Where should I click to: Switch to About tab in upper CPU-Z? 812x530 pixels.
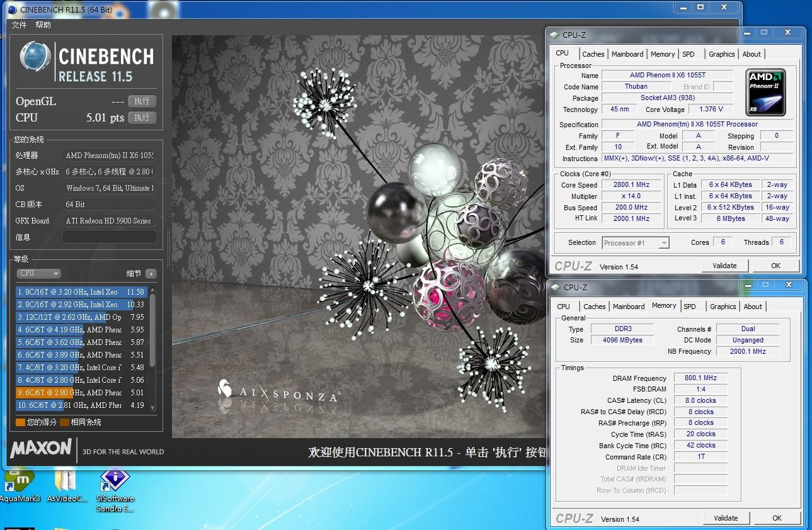click(752, 54)
